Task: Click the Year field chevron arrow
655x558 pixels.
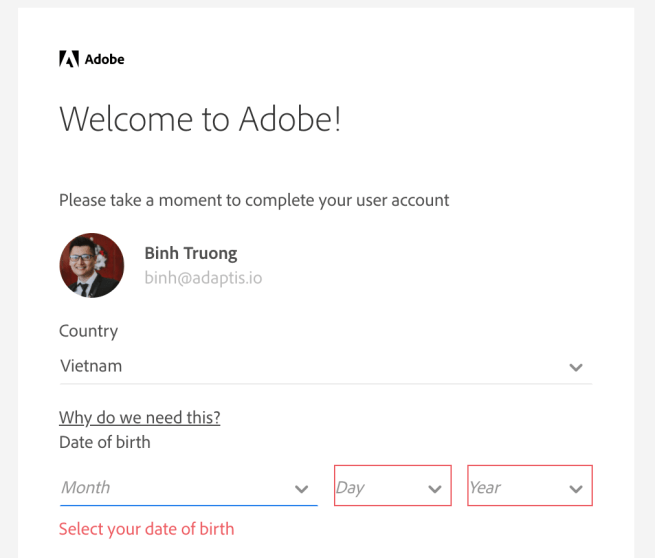Action: coord(575,489)
